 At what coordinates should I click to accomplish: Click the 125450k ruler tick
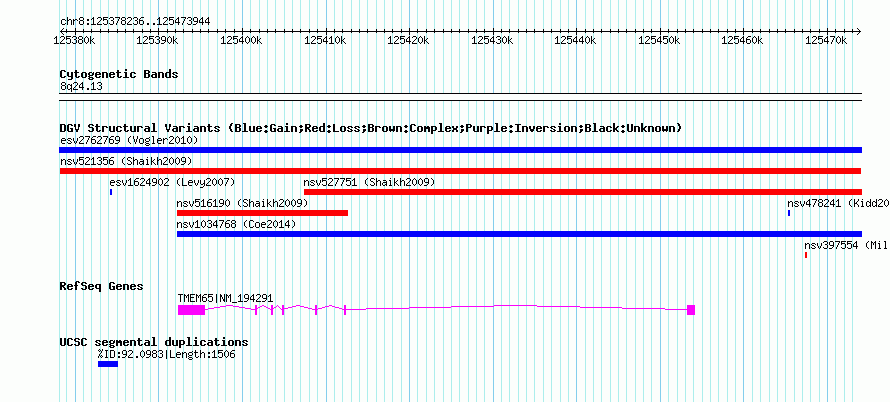(x=660, y=40)
